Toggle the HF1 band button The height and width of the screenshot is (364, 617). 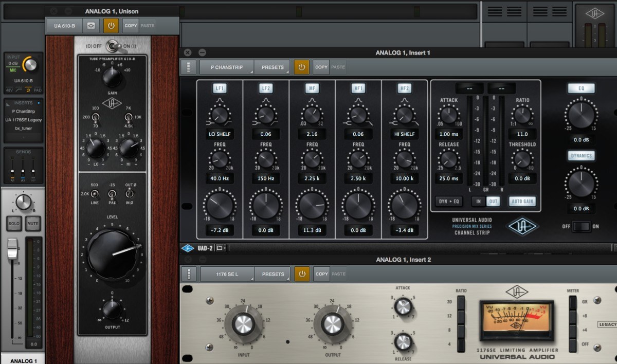(x=358, y=88)
